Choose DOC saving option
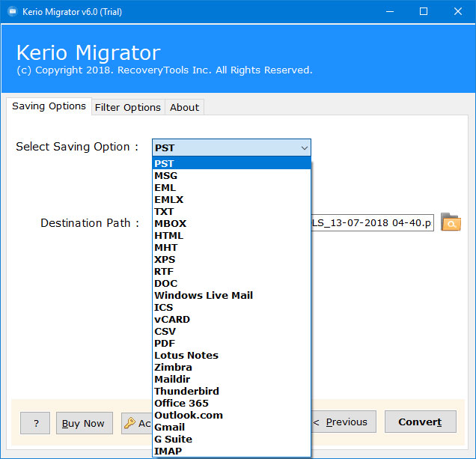The image size is (476, 459). [x=231, y=284]
